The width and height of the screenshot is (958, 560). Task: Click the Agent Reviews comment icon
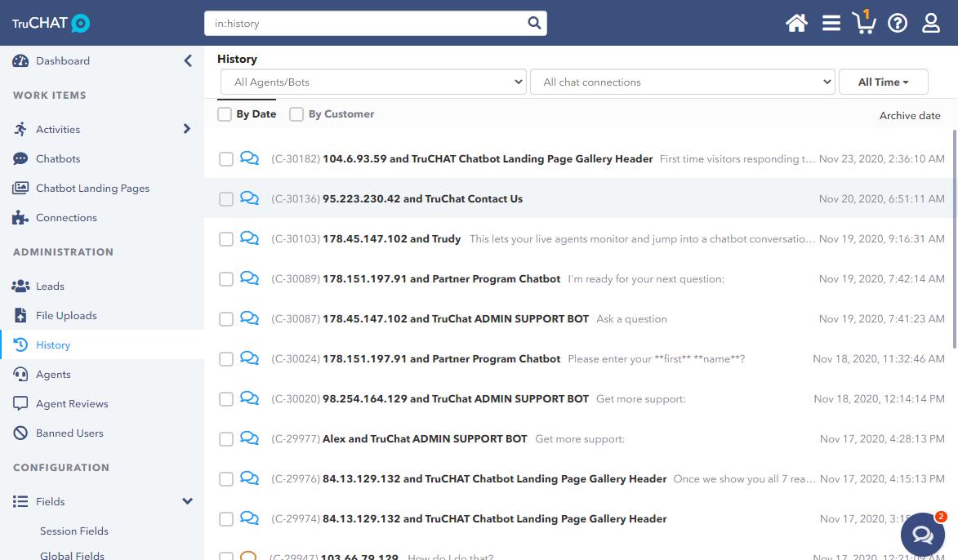point(20,403)
